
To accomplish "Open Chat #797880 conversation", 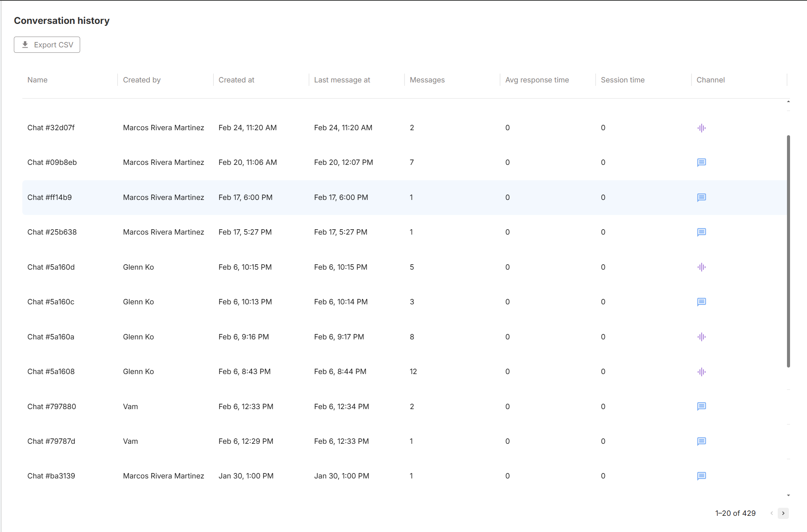I will click(52, 406).
